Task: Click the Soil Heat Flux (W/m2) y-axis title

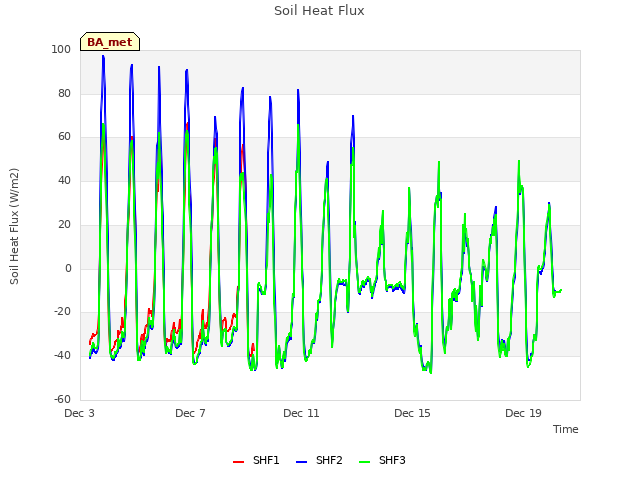Action: tap(14, 226)
